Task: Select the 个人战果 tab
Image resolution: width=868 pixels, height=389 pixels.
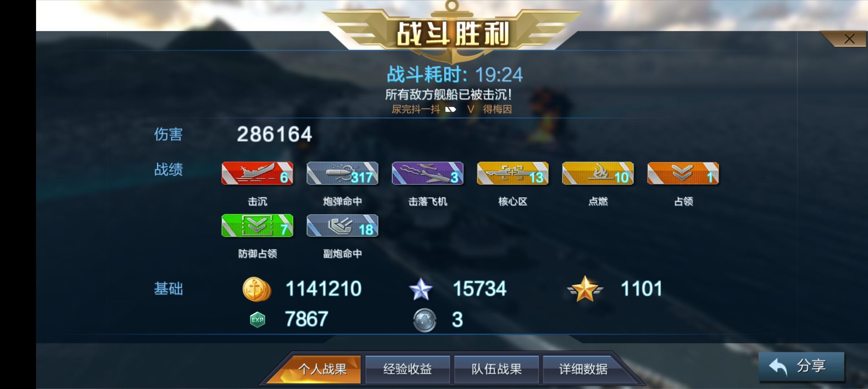Action: point(322,369)
